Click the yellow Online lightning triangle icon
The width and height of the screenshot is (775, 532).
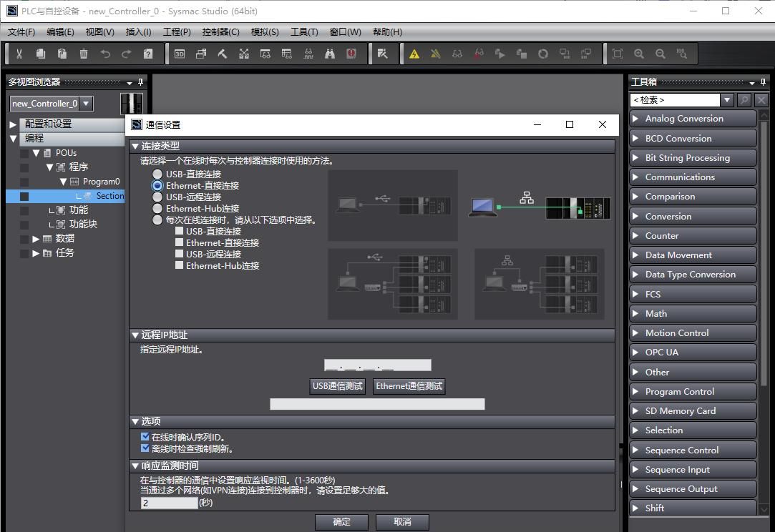tap(414, 54)
